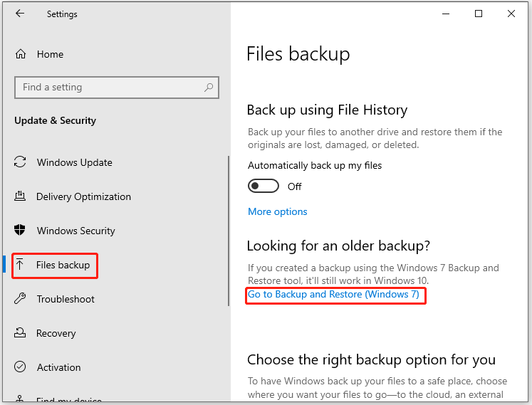532x405 pixels.
Task: Open More options link
Action: pyautogui.click(x=277, y=211)
